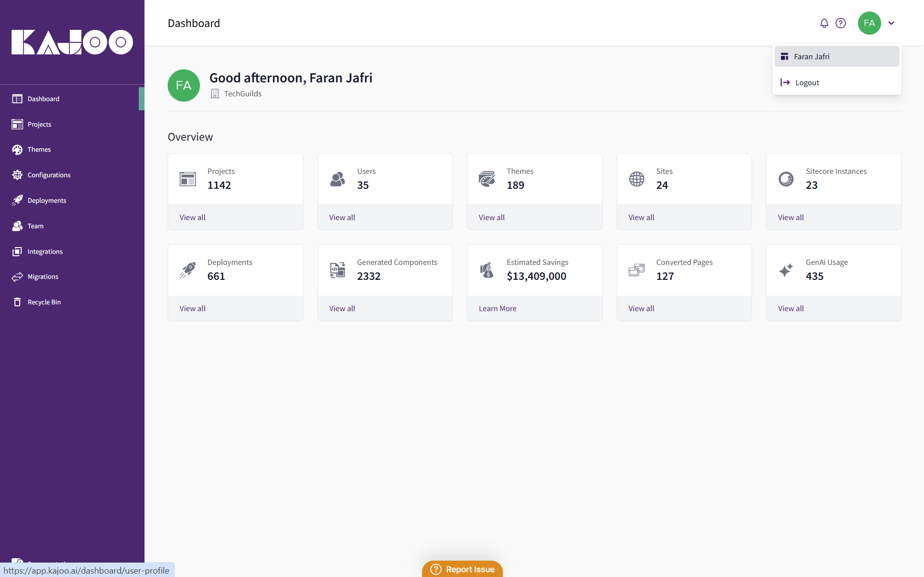Click the Configurations gear sidebar icon

(17, 175)
